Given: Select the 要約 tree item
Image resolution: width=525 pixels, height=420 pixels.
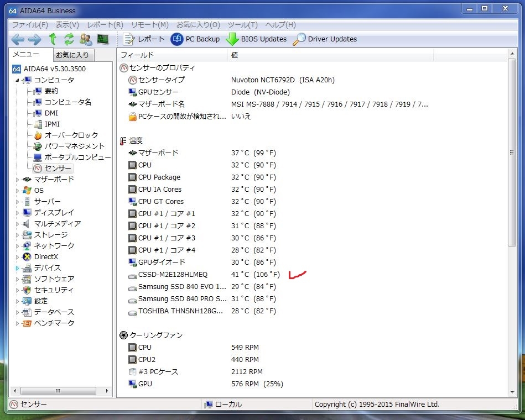Looking at the screenshot, I should click(x=51, y=91).
